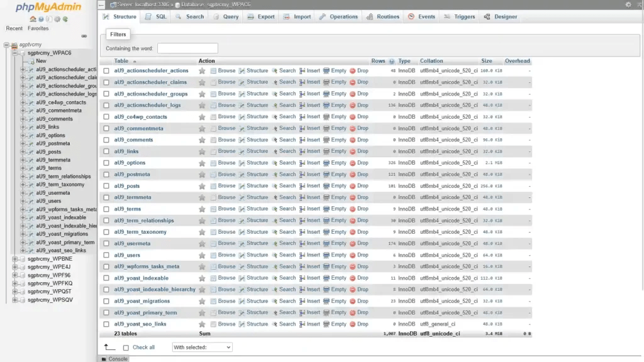Check the aU9_actionscheduler_actions row checkbox
Image resolution: width=644 pixels, height=362 pixels.
tap(106, 70)
